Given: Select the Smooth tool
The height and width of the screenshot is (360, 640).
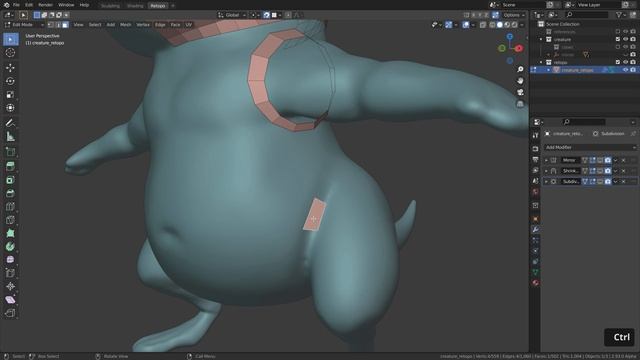Looking at the screenshot, I should 10,260.
